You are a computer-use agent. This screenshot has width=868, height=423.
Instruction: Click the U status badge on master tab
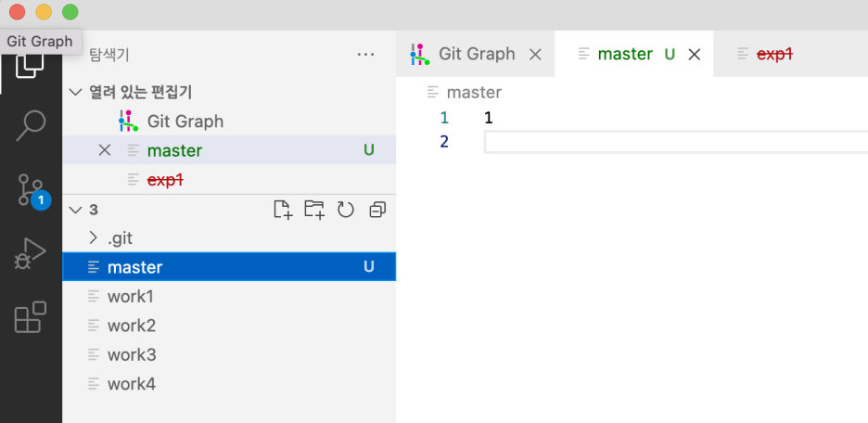[x=670, y=54]
